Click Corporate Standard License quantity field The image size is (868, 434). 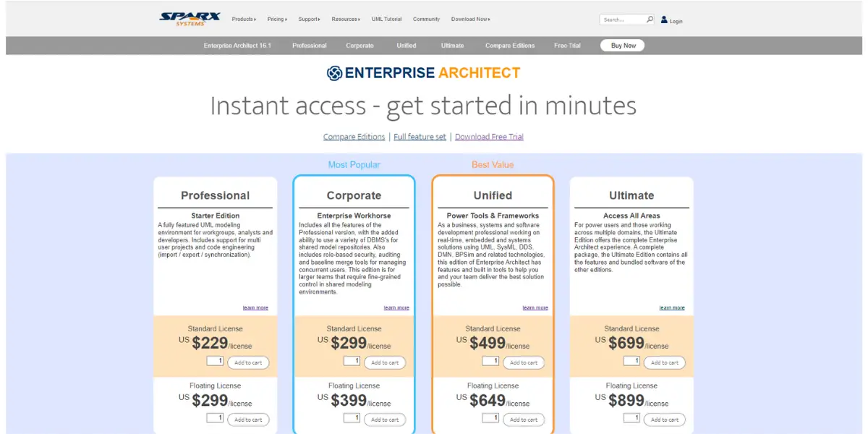pos(352,361)
